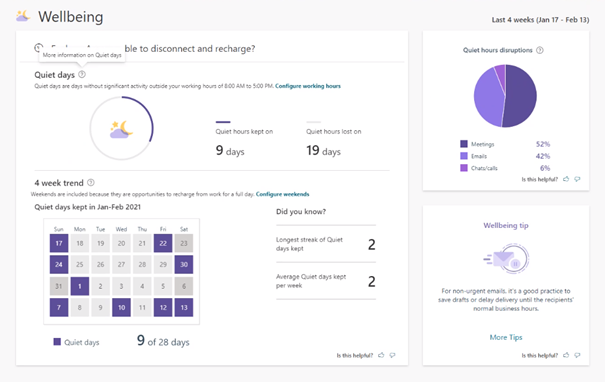Image resolution: width=605 pixels, height=382 pixels.
Task: Select calendar day 10 on Wednesday
Action: tap(122, 308)
